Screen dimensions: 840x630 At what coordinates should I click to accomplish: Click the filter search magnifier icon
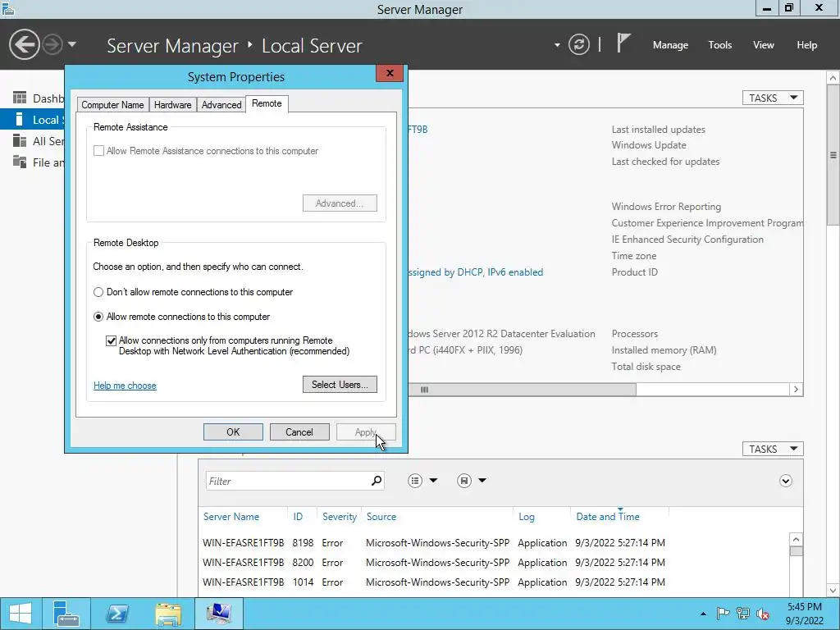377,481
